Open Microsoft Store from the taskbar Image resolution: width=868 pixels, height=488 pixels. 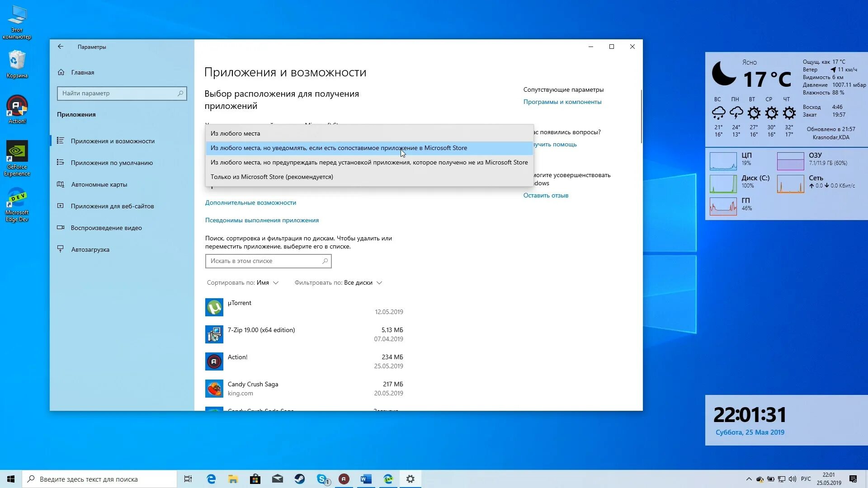point(255,479)
